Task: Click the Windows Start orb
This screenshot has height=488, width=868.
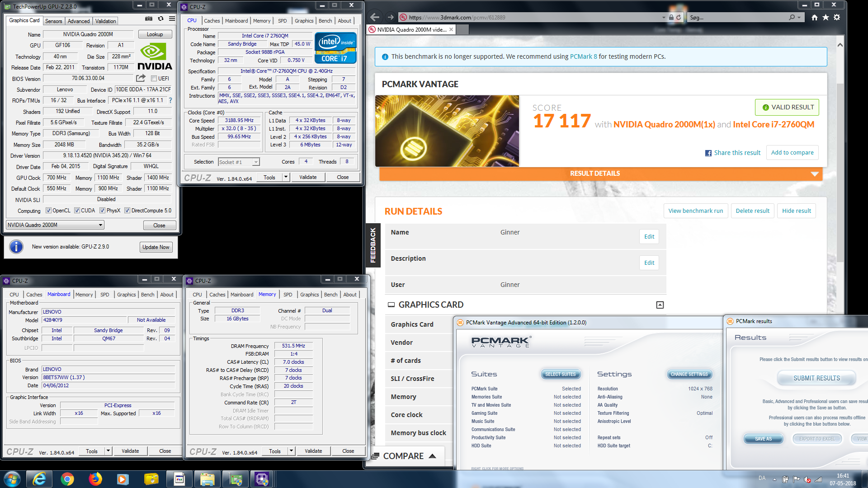Action: [x=12, y=479]
